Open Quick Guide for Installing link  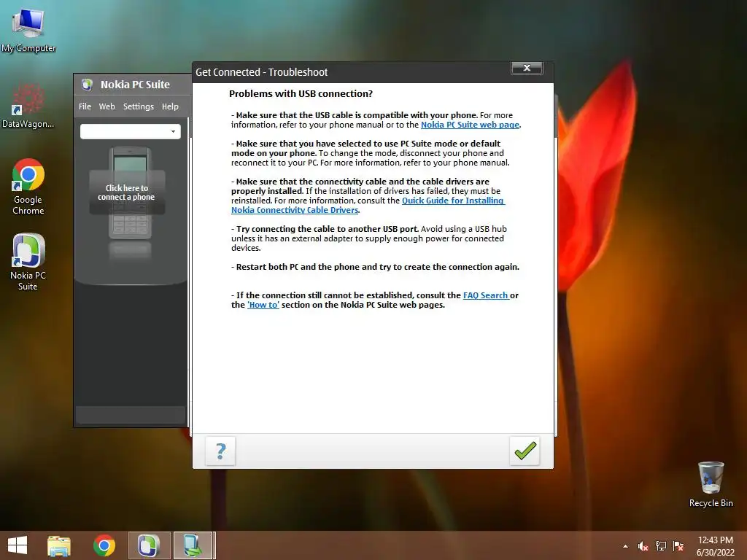click(453, 201)
